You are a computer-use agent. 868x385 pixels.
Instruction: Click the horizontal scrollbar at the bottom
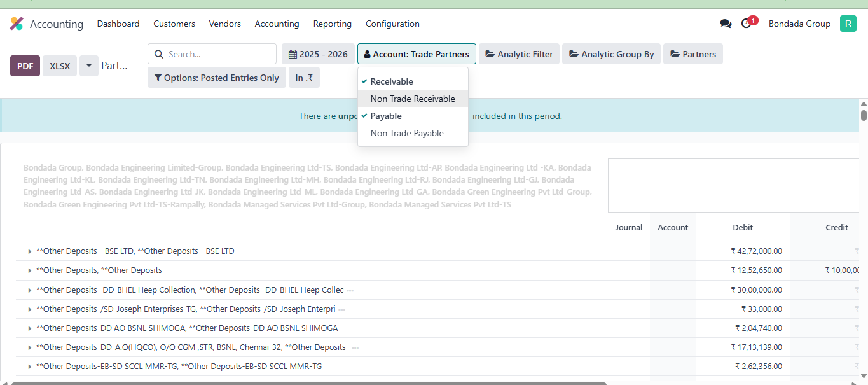309,383
